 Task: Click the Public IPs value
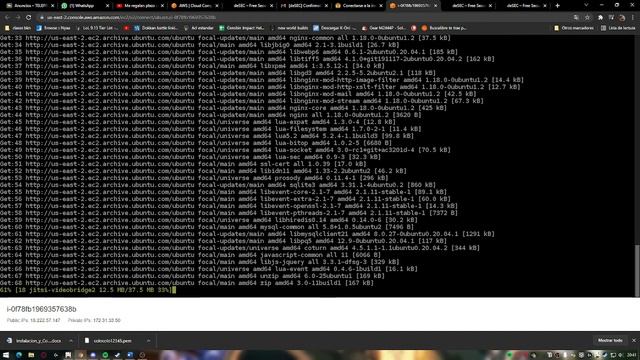(45, 320)
